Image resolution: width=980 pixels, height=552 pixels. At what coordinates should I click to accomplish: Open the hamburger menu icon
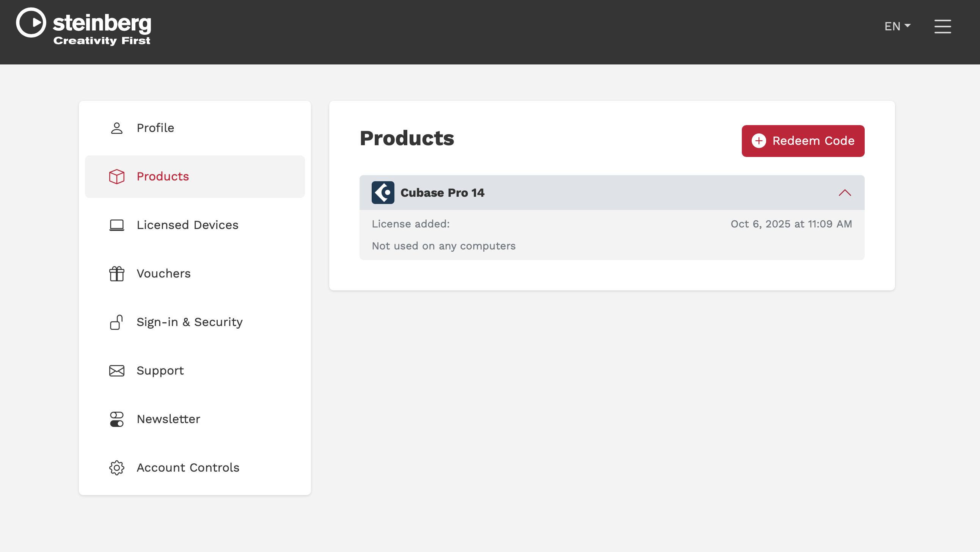click(942, 26)
